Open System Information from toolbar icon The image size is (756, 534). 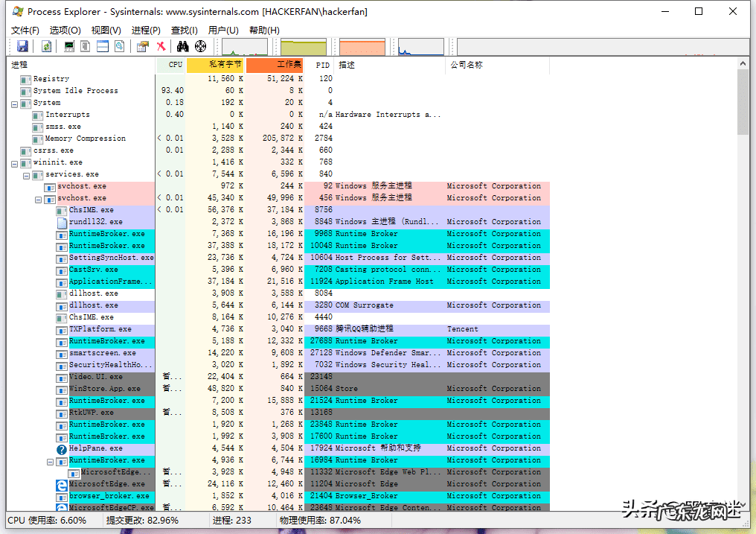click(69, 46)
